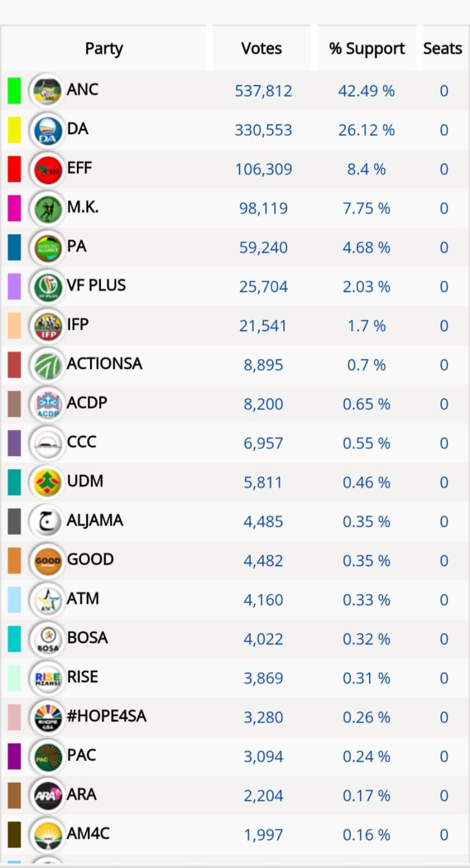Viewport: 470px width, 868px height.
Task: Open the VF PLUS party logo
Action: point(47,287)
